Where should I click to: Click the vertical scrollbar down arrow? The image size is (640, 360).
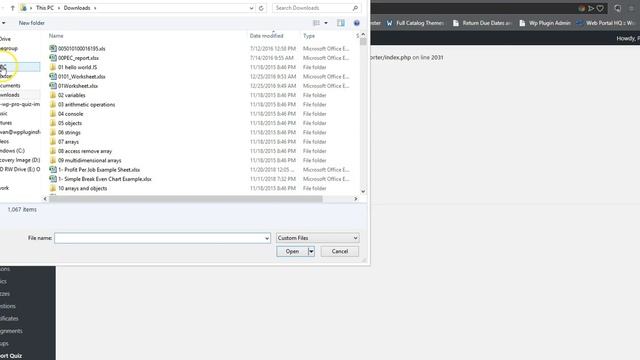point(363,191)
